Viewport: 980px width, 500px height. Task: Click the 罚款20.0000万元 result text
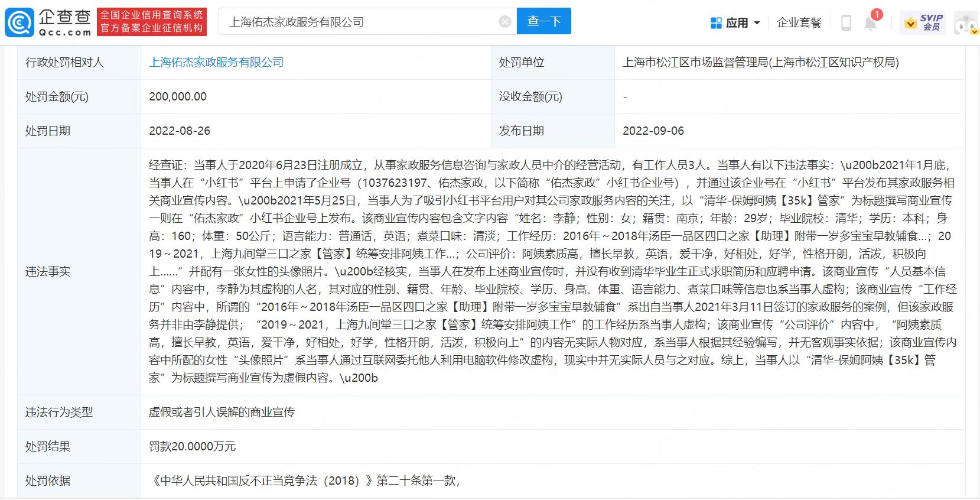[x=193, y=446]
